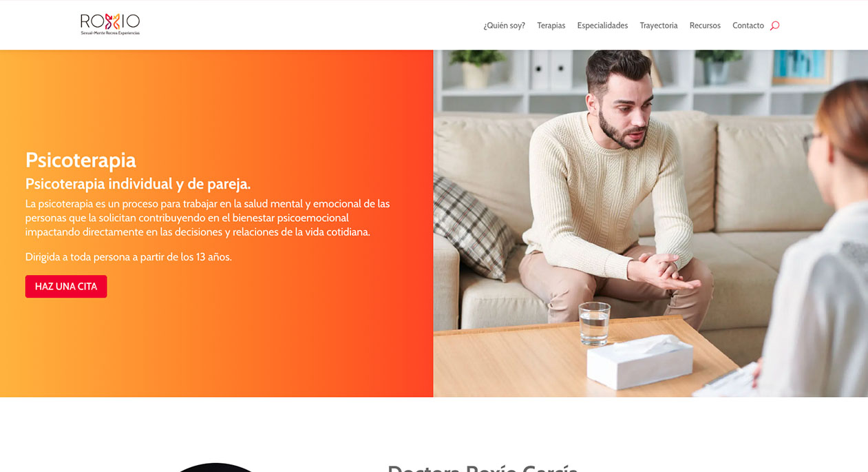Select Especialidades in the navigation bar
Image resolution: width=868 pixels, height=472 pixels.
[x=602, y=25]
